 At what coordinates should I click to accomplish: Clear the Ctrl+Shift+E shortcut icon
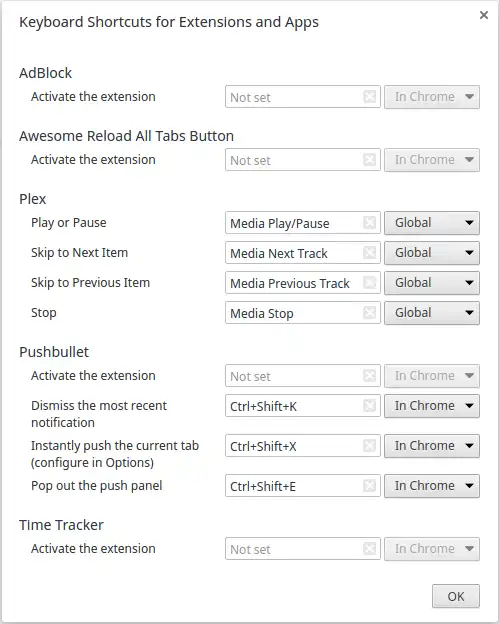pyautogui.click(x=370, y=486)
